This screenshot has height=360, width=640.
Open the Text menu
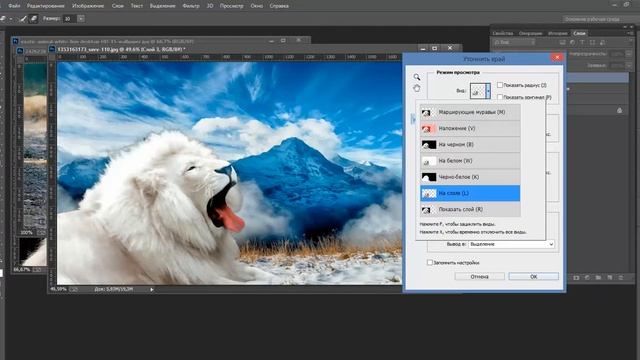tap(136, 6)
